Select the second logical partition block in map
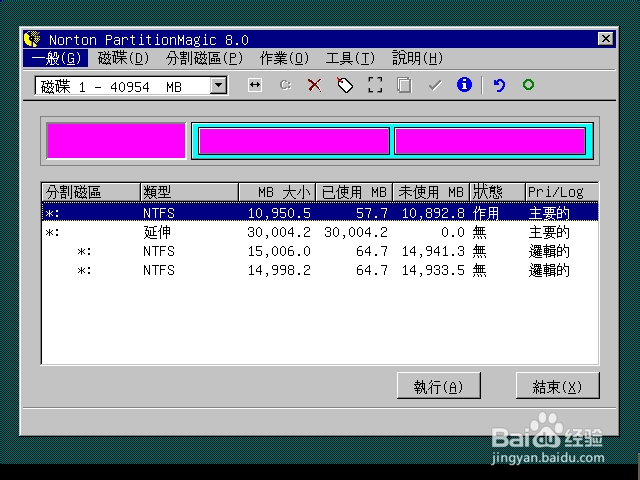 490,141
